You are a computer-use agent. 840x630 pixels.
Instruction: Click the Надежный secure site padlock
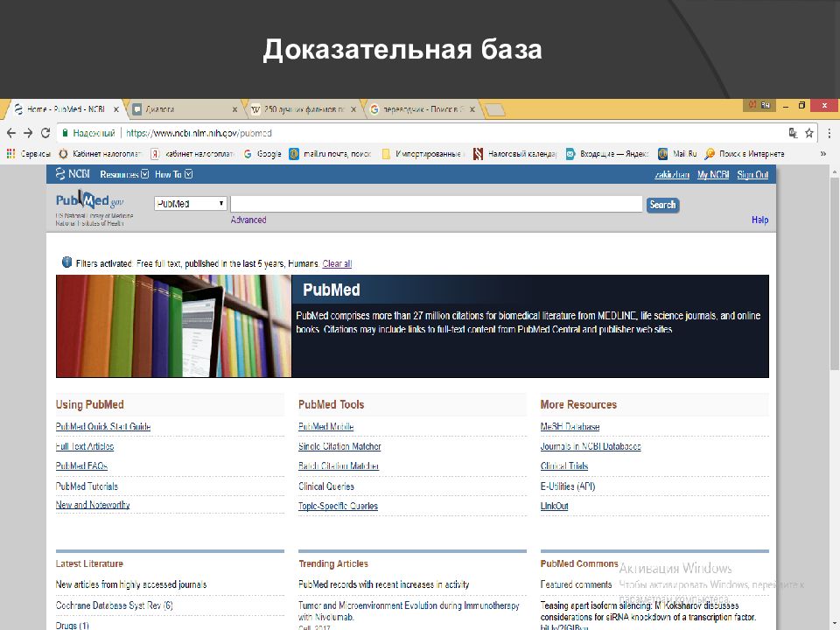click(x=65, y=133)
